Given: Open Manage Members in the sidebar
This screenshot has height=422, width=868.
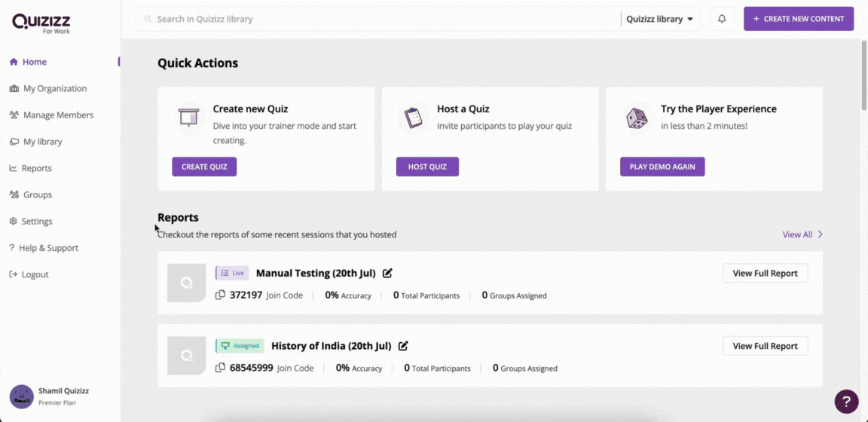Looking at the screenshot, I should point(51,115).
